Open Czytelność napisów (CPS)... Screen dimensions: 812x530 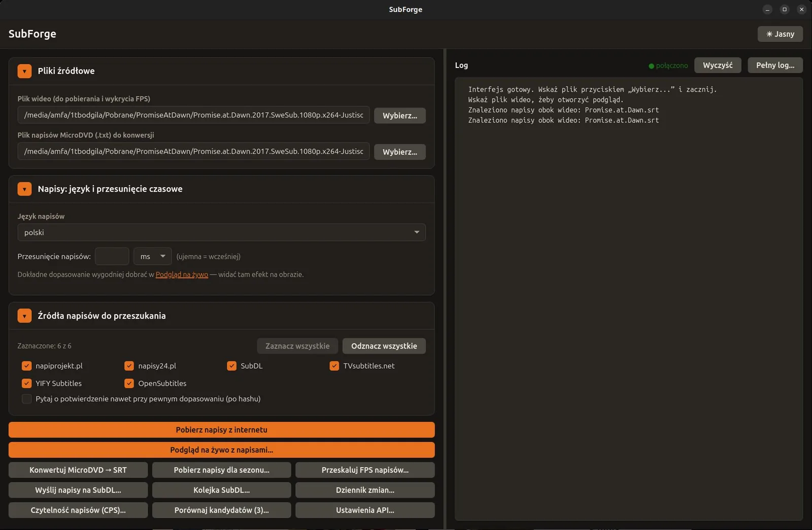[78, 510]
